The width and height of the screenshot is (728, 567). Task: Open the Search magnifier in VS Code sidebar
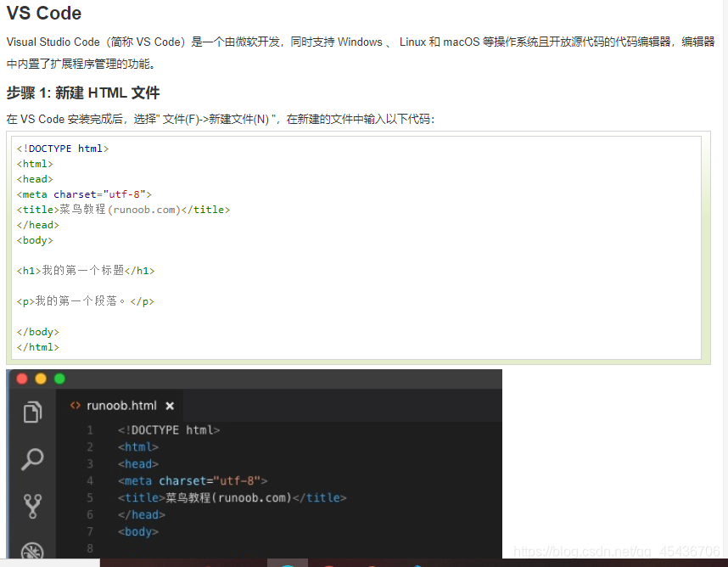click(x=32, y=459)
